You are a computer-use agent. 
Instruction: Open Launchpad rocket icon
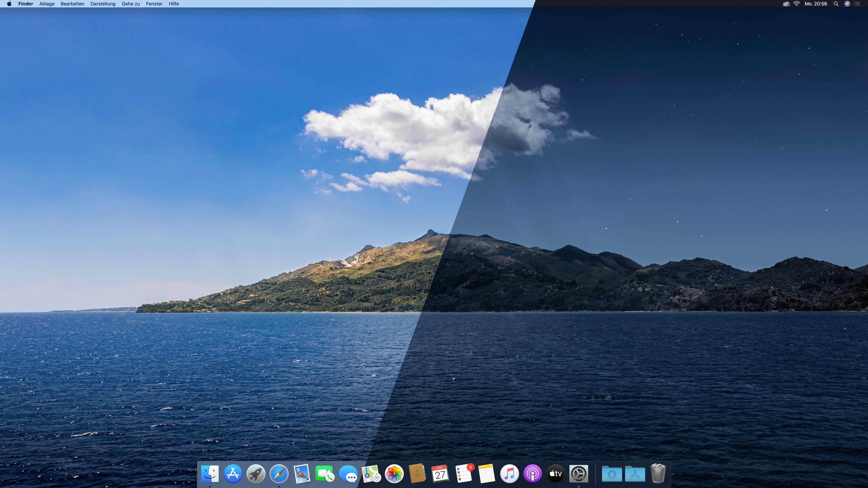(256, 474)
